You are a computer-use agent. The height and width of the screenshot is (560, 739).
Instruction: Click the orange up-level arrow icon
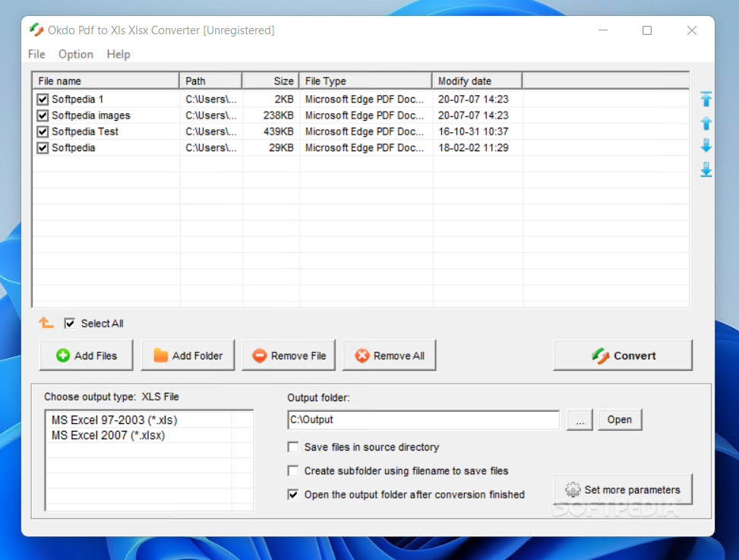click(x=46, y=323)
